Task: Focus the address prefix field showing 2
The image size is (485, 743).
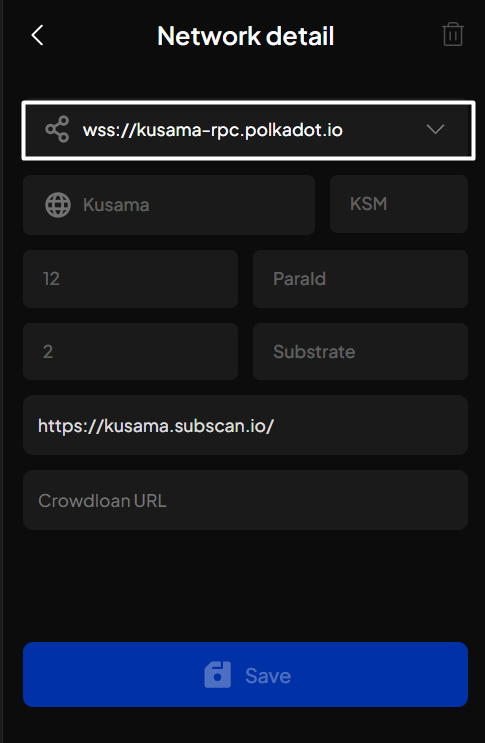Action: point(130,352)
